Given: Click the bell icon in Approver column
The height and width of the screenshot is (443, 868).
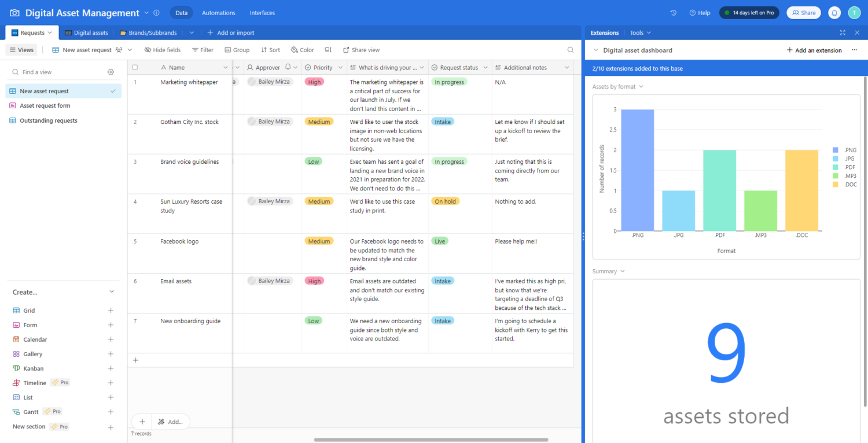Looking at the screenshot, I should pyautogui.click(x=288, y=67).
